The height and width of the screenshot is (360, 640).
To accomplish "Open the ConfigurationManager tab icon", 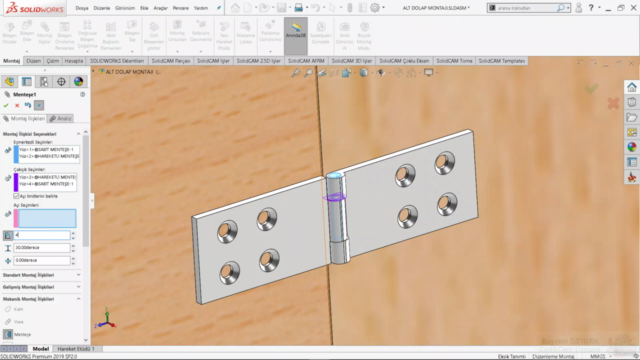I will pyautogui.click(x=44, y=82).
